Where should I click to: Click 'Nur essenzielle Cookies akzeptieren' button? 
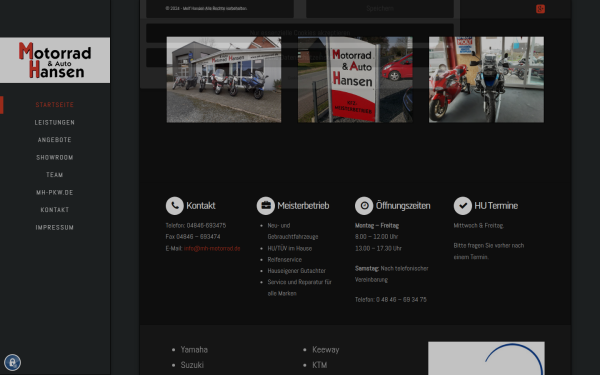click(300, 33)
